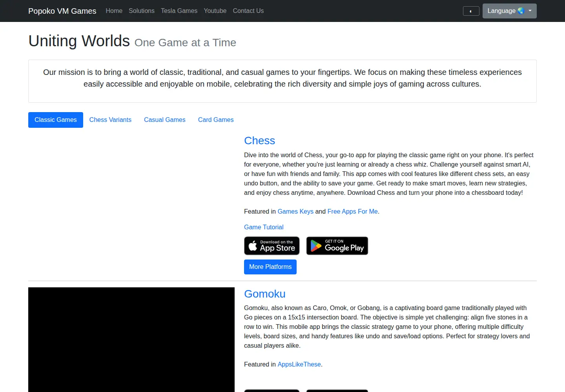Click the black Gomoku preview thumbnail
565x392 pixels.
(131, 339)
